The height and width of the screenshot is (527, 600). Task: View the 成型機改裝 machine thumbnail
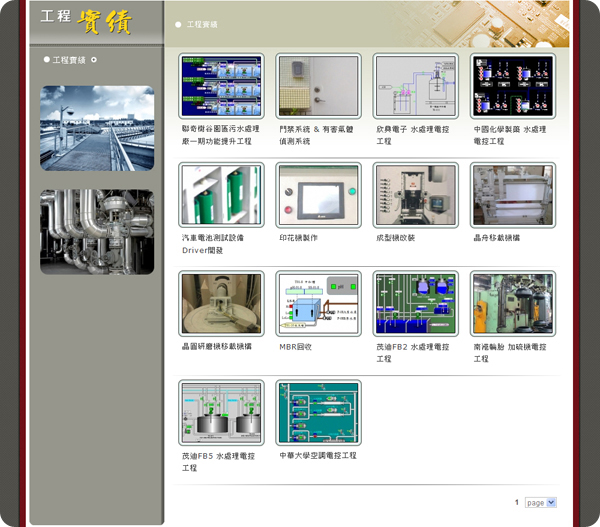(416, 196)
